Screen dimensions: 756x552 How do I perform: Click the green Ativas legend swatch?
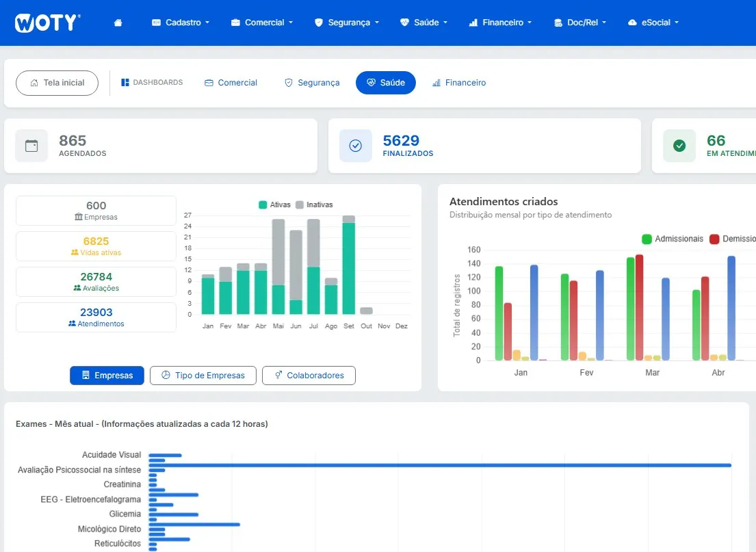pyautogui.click(x=263, y=205)
